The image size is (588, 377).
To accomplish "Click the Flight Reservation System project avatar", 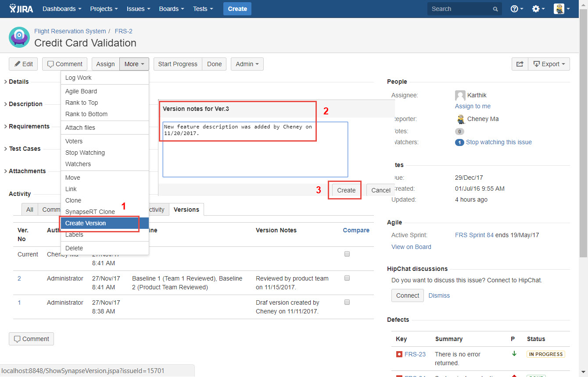I will click(19, 37).
